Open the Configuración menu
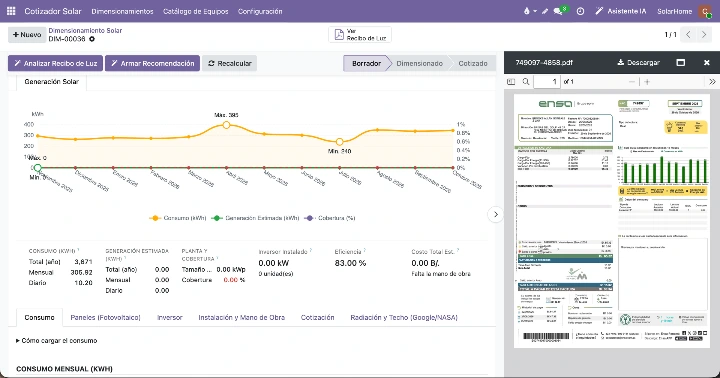Screen dimensions: 720x378 (260, 11)
